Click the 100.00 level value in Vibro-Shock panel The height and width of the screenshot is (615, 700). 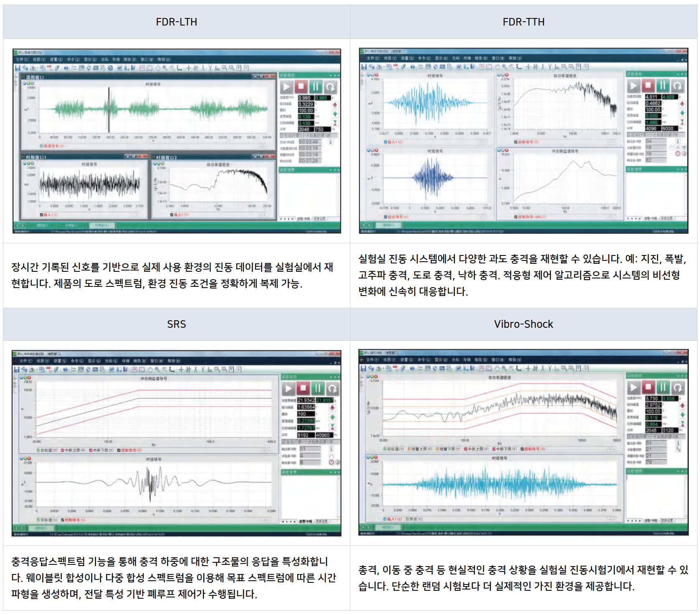click(653, 411)
